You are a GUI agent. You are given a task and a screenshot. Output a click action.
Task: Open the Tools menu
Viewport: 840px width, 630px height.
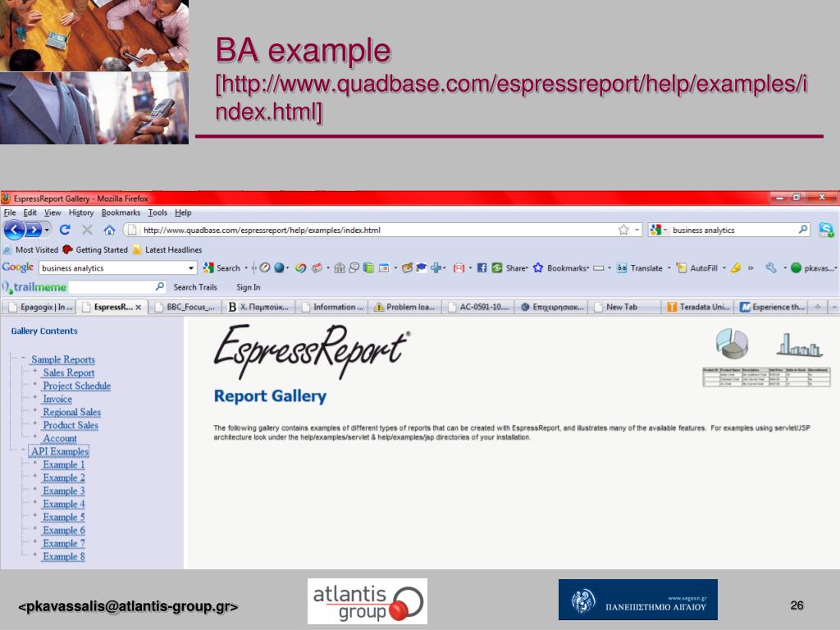[x=157, y=212]
